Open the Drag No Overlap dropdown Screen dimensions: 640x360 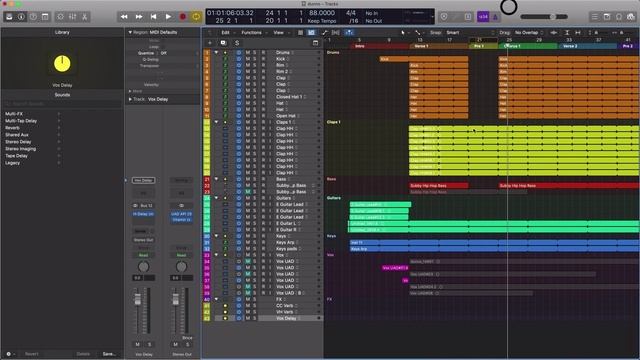529,33
